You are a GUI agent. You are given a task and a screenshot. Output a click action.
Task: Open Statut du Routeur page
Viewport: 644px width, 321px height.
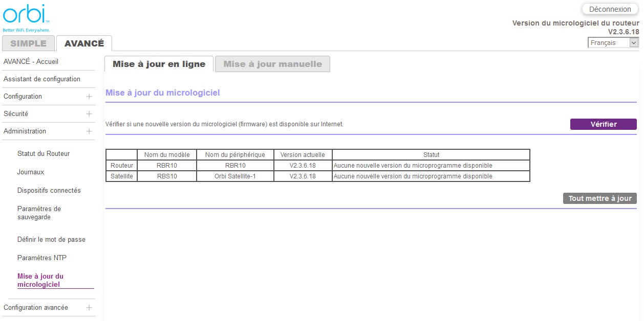coord(44,154)
